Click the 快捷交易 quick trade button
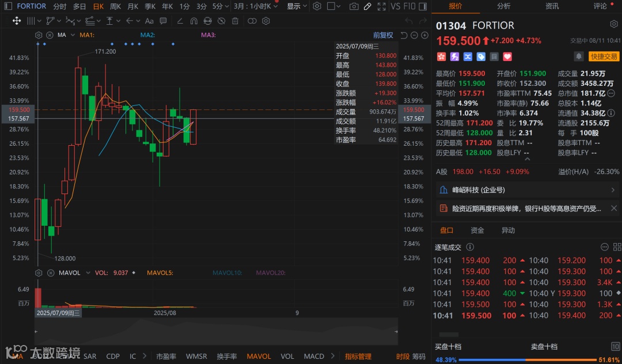 click(604, 56)
